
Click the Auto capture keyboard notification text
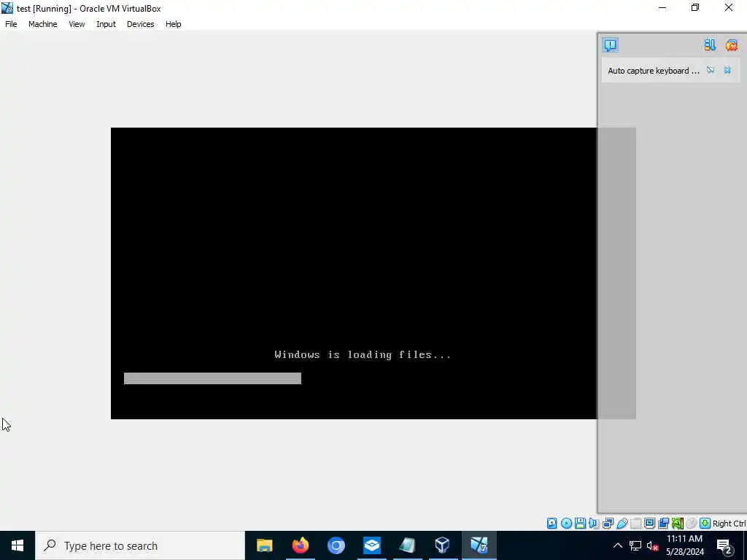tap(653, 71)
